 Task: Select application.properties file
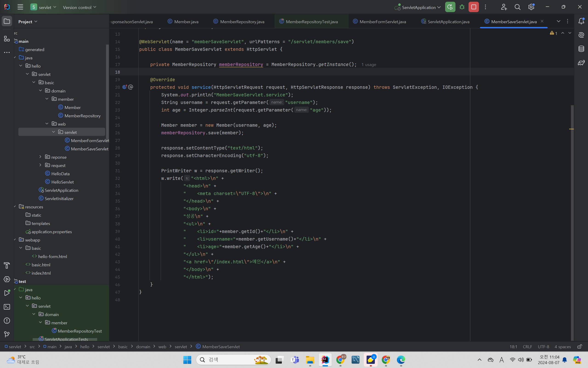49,231
